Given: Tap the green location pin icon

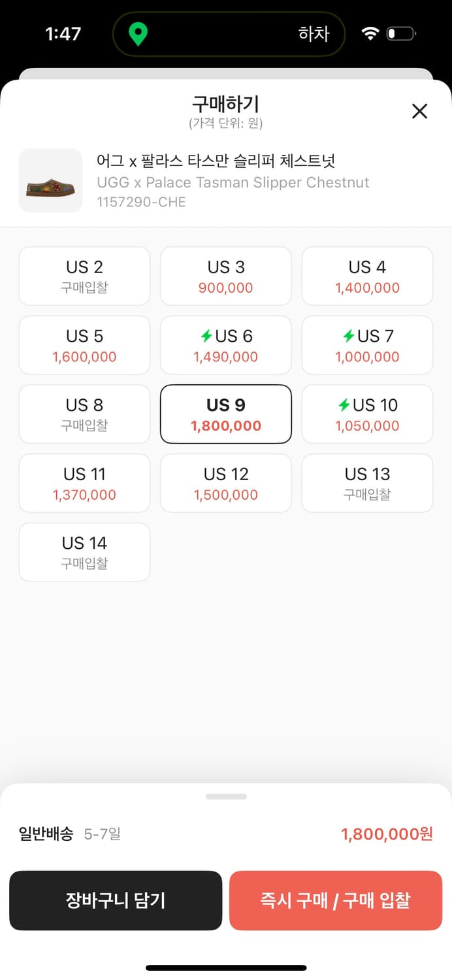Looking at the screenshot, I should pyautogui.click(x=137, y=34).
